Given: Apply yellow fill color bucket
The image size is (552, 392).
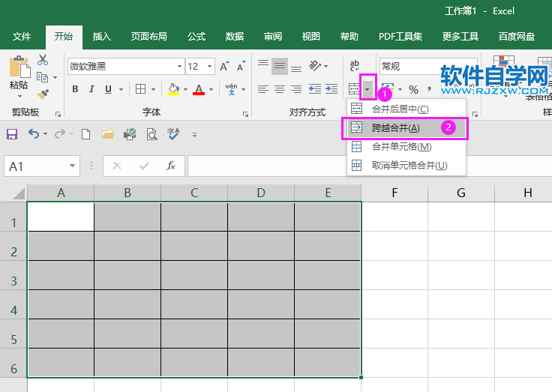Looking at the screenshot, I should click(173, 89).
